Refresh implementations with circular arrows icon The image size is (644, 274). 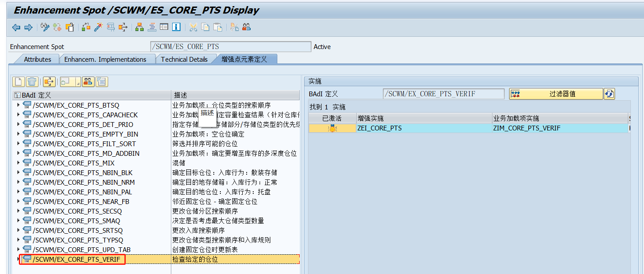[x=609, y=93]
